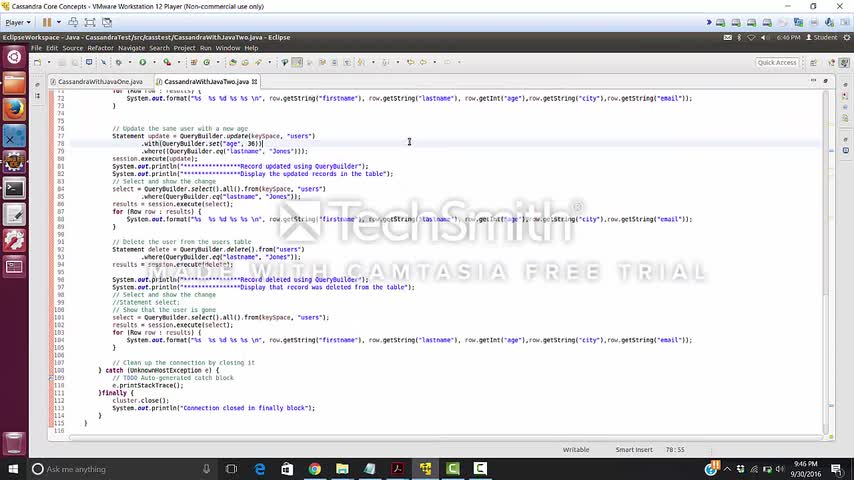Open Files manager in Ubuntu launcher
This screenshot has height=480, width=854.
[x=14, y=83]
